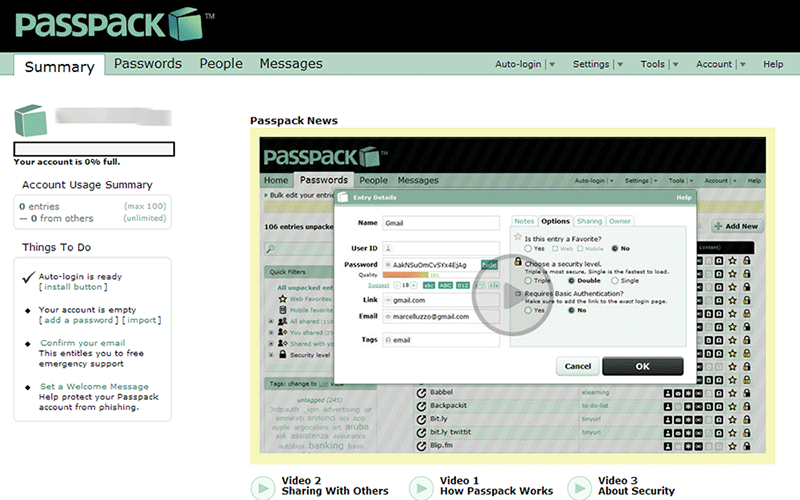Viewport: 800px width, 500px height.
Task: Play the Passpack News video
Action: (512, 295)
